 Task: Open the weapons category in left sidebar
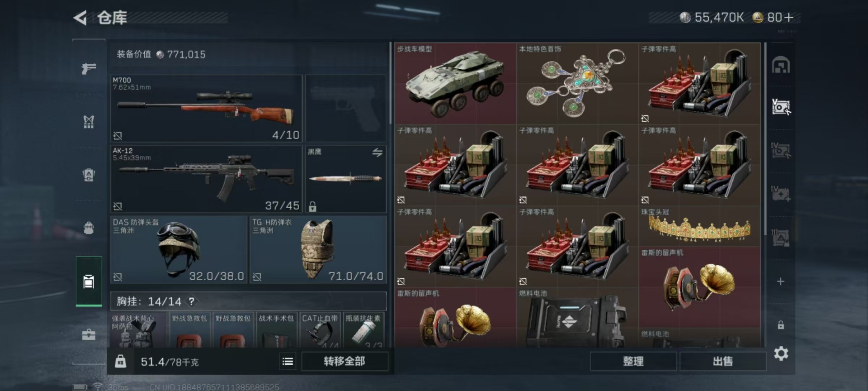89,68
